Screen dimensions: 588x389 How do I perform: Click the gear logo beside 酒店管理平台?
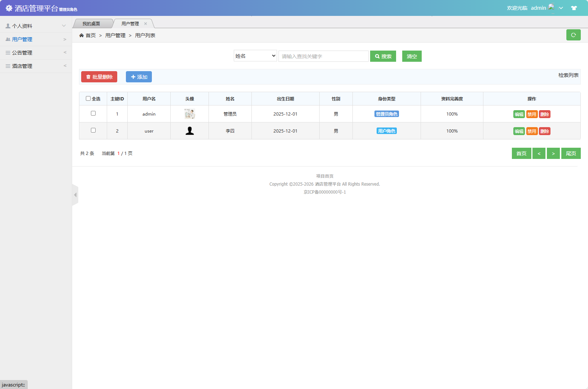tap(9, 8)
